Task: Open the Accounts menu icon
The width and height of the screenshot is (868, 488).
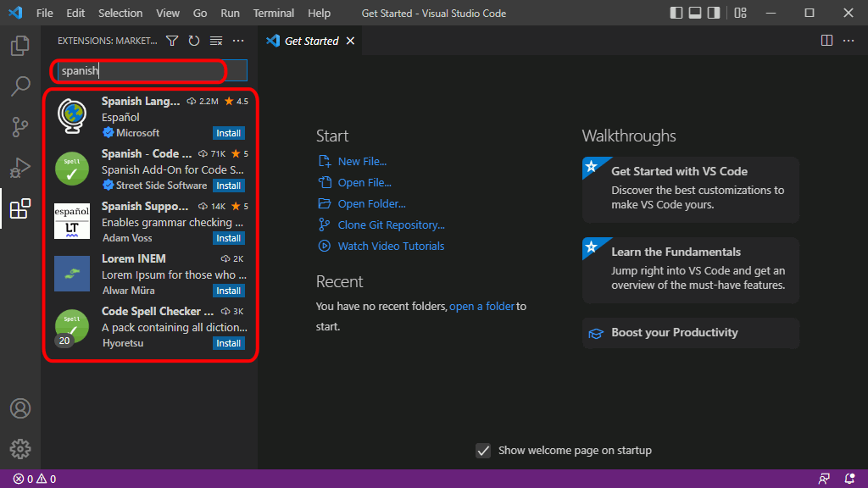Action: [20, 408]
